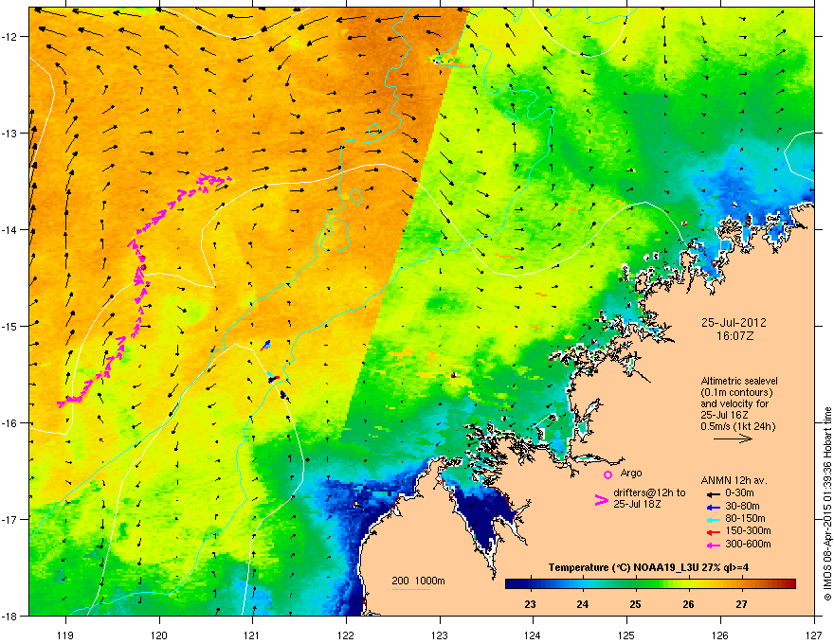
Task: Click the blue 30-80m arrow legend symbol
Action: coord(713,507)
